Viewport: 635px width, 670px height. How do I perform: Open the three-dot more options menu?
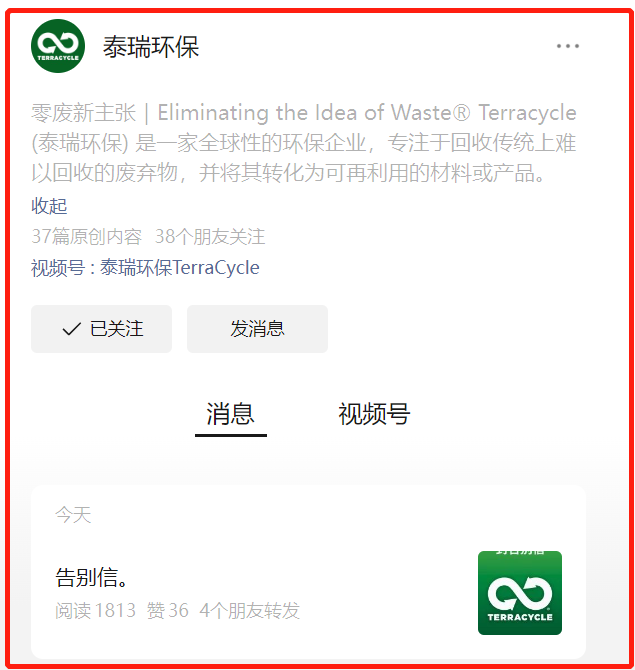[567, 46]
